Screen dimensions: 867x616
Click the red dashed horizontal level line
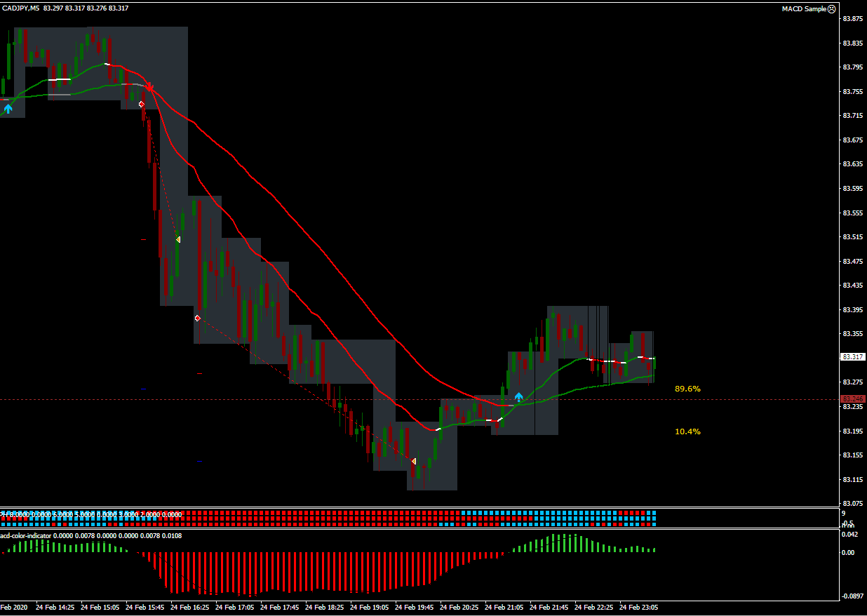click(281, 399)
